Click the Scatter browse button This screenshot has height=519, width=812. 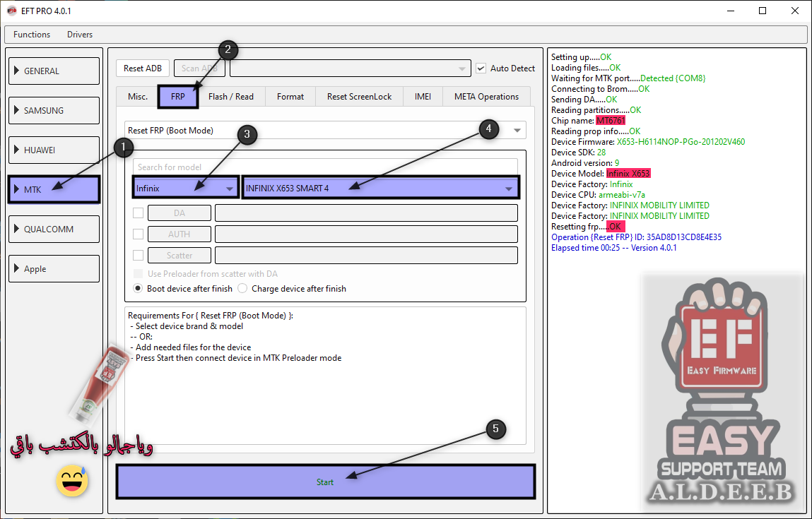click(180, 255)
